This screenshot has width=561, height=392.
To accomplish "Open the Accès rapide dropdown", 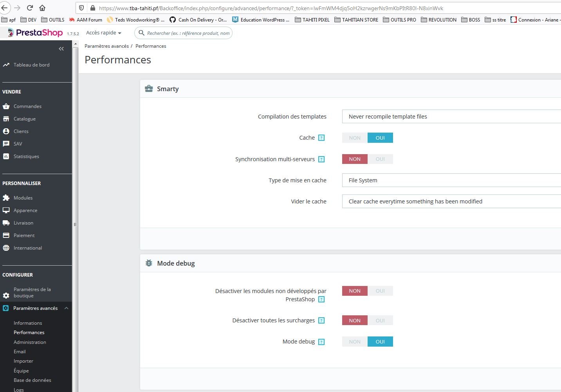I will (104, 33).
